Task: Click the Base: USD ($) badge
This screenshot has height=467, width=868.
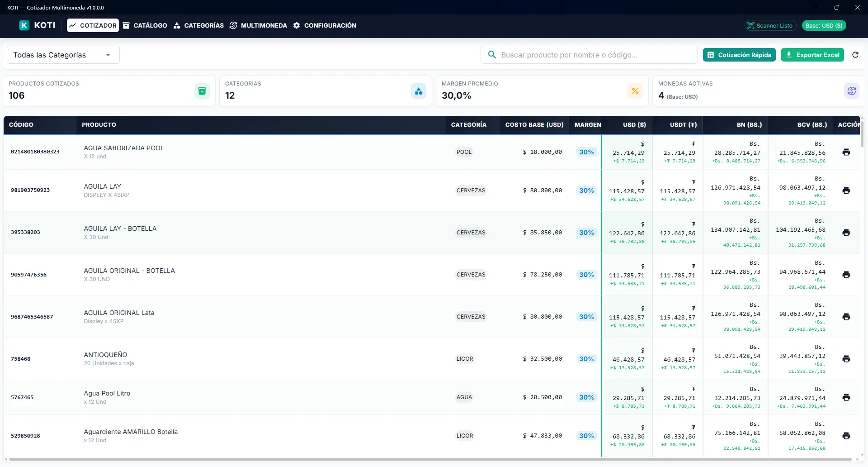Action: point(824,26)
